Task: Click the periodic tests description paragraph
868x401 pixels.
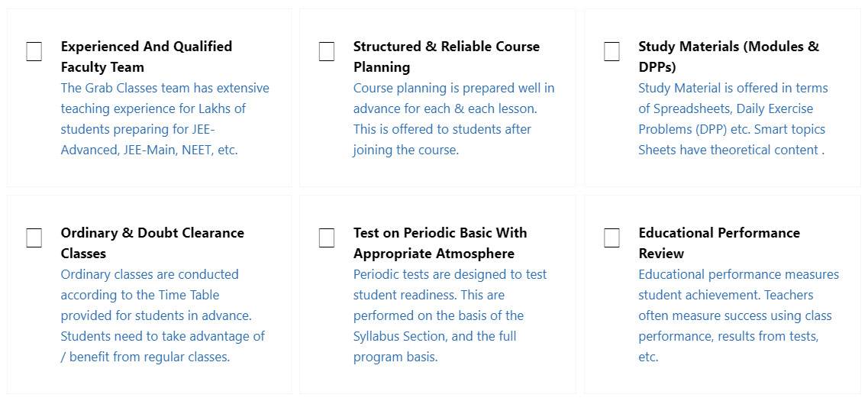Action: pos(450,315)
